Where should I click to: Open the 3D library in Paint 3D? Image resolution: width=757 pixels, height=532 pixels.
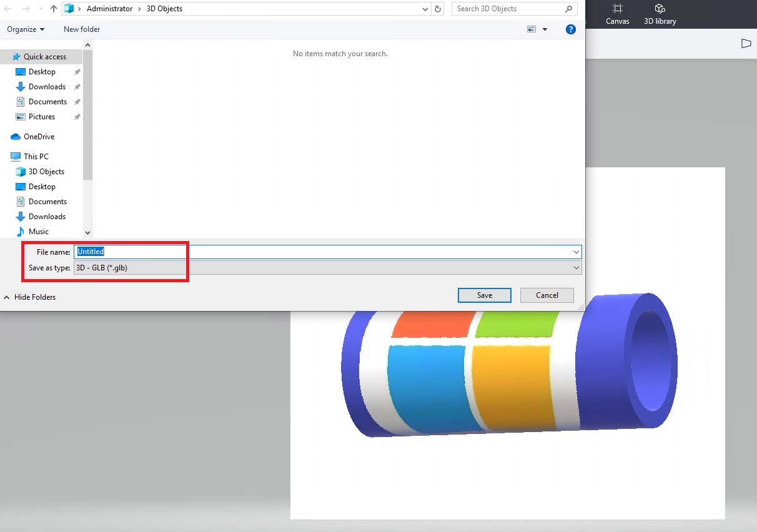tap(660, 14)
